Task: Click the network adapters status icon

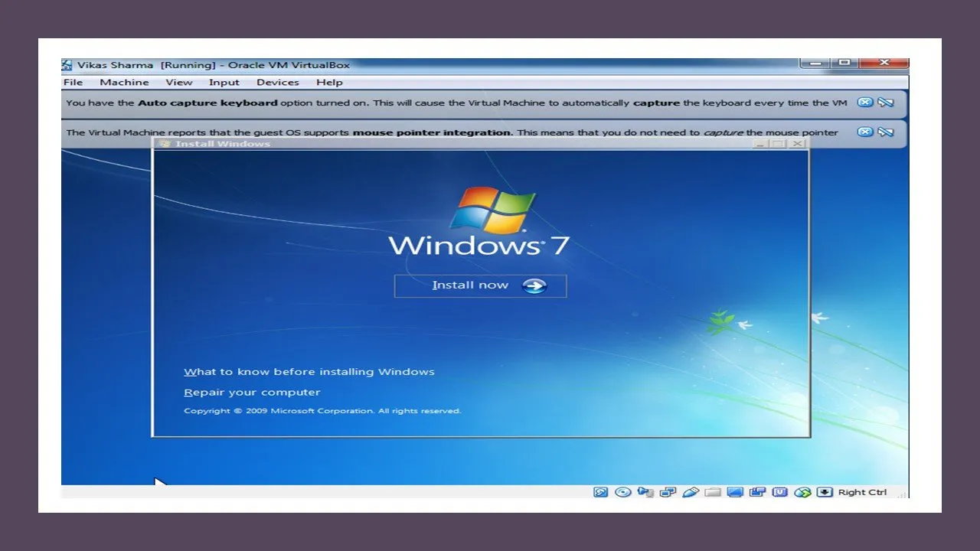Action: pos(668,492)
